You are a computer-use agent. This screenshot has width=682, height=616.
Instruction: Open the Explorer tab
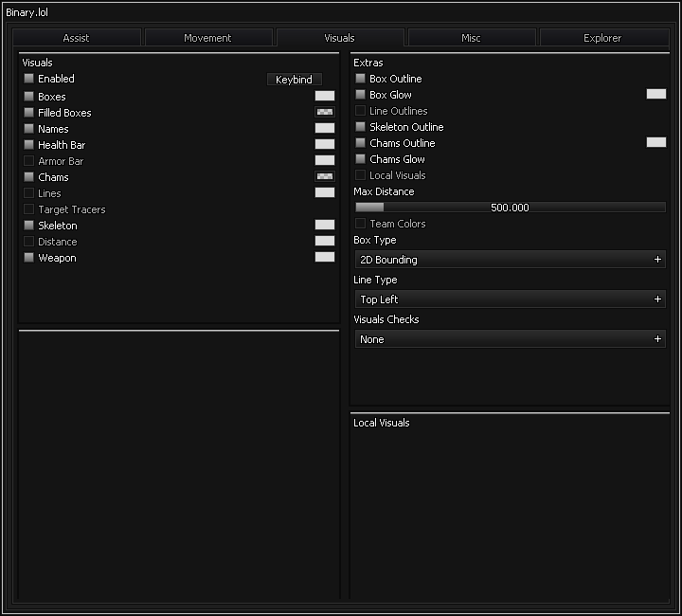(602, 38)
